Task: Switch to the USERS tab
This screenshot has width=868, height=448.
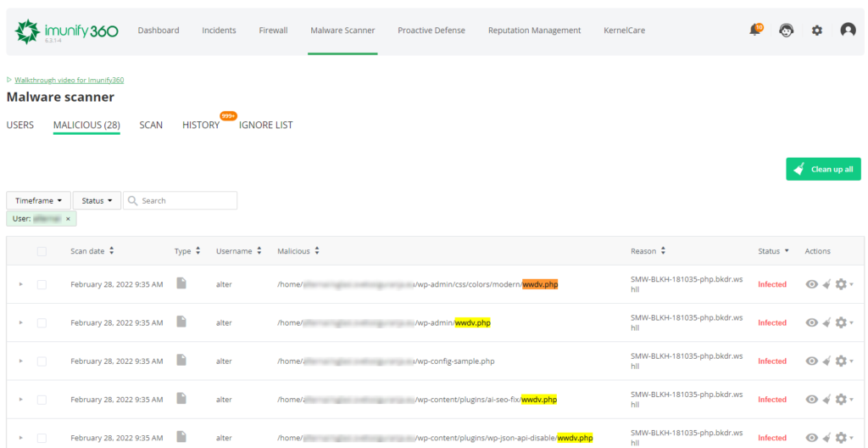Action: point(20,126)
